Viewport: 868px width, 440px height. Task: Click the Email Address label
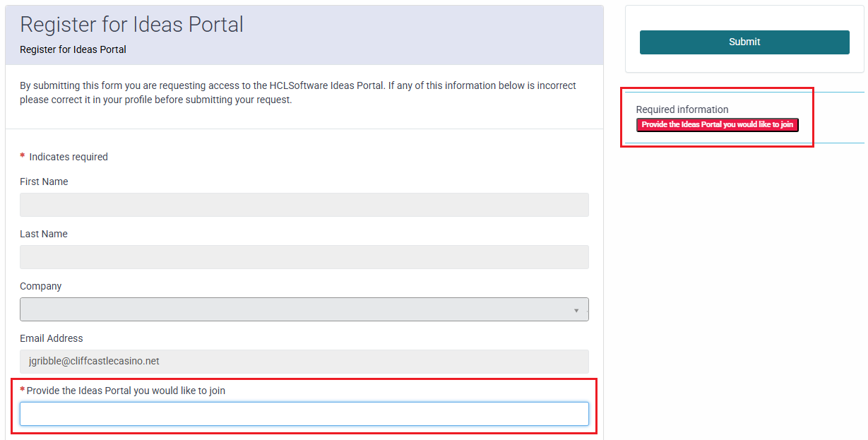pyautogui.click(x=52, y=338)
